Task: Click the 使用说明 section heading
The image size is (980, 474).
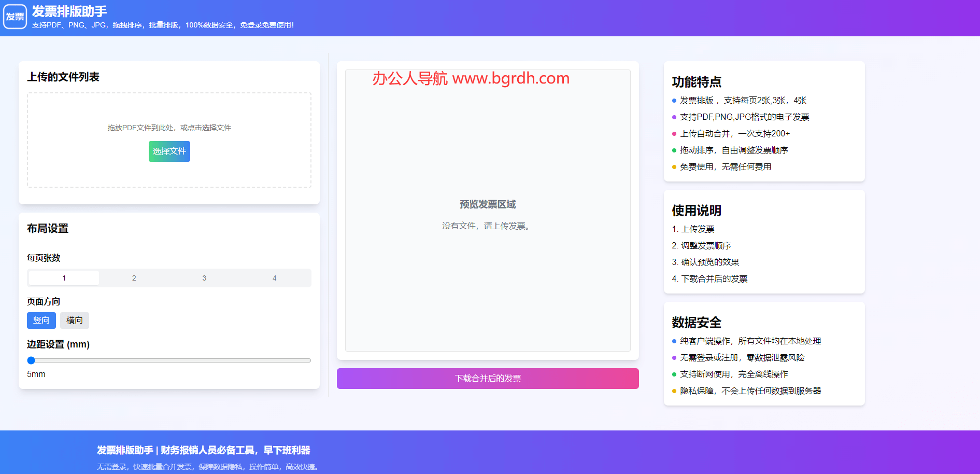Action: point(697,211)
